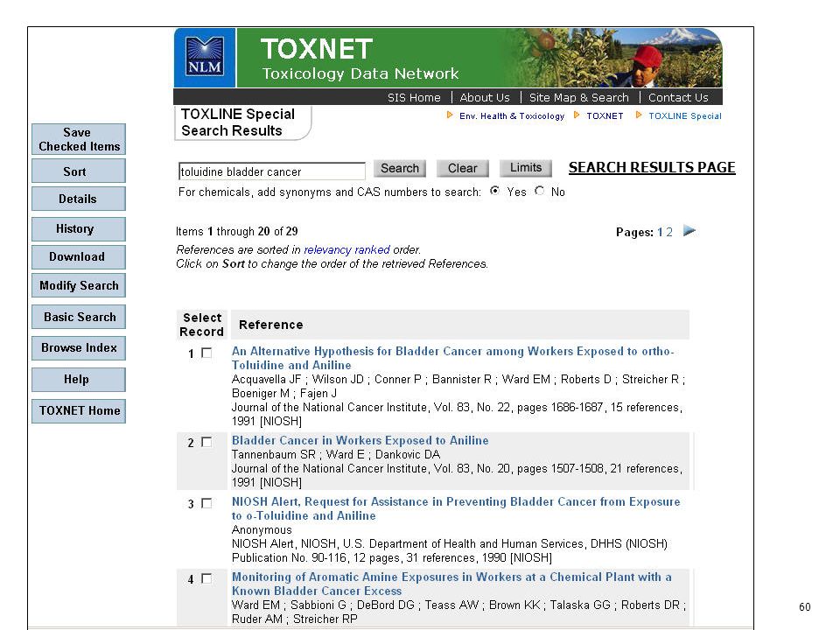The width and height of the screenshot is (840, 630).
Task: Click 'Items 1 through 20 of 29' text
Action: pos(237,231)
